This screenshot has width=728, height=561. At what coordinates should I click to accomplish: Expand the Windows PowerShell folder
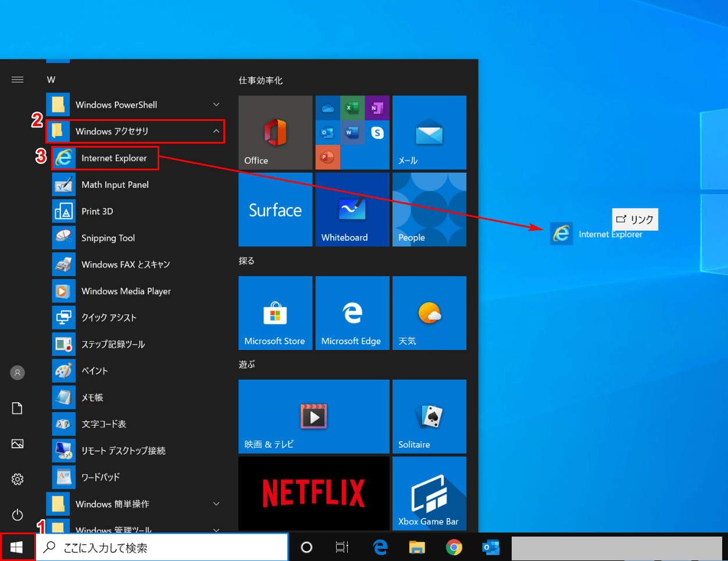click(135, 105)
